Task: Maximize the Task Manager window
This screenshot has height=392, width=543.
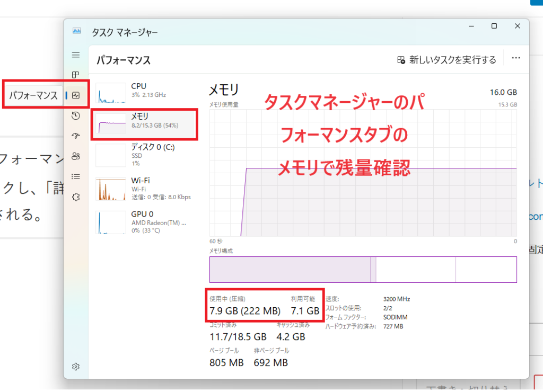Action: click(x=494, y=26)
